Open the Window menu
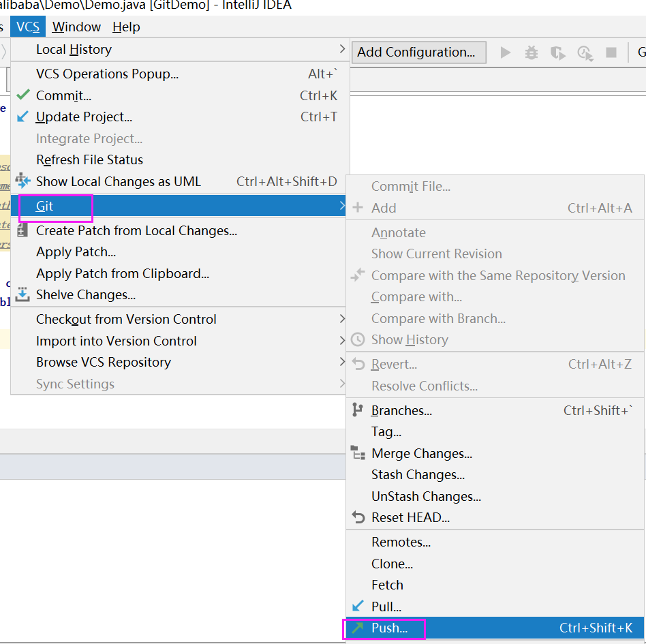This screenshot has width=646, height=644. coord(76,27)
